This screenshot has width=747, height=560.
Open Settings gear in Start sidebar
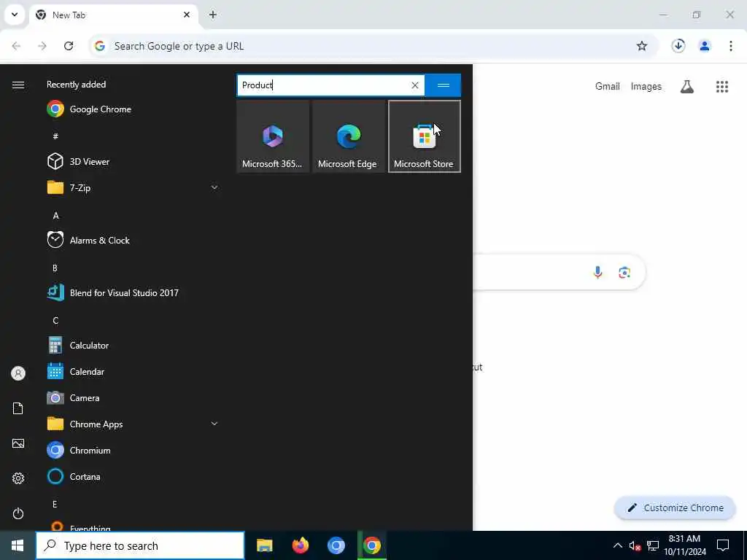tap(18, 478)
